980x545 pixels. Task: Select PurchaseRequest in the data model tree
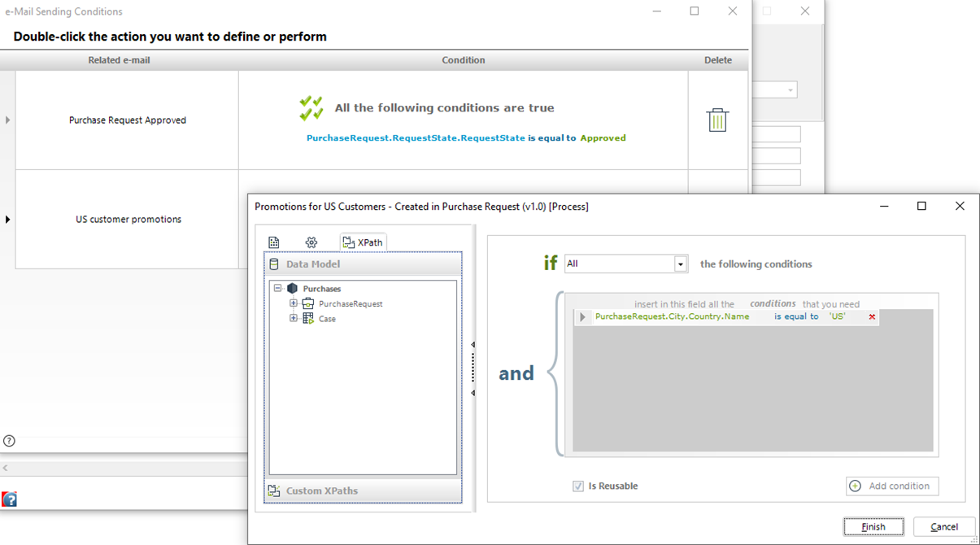[351, 304]
